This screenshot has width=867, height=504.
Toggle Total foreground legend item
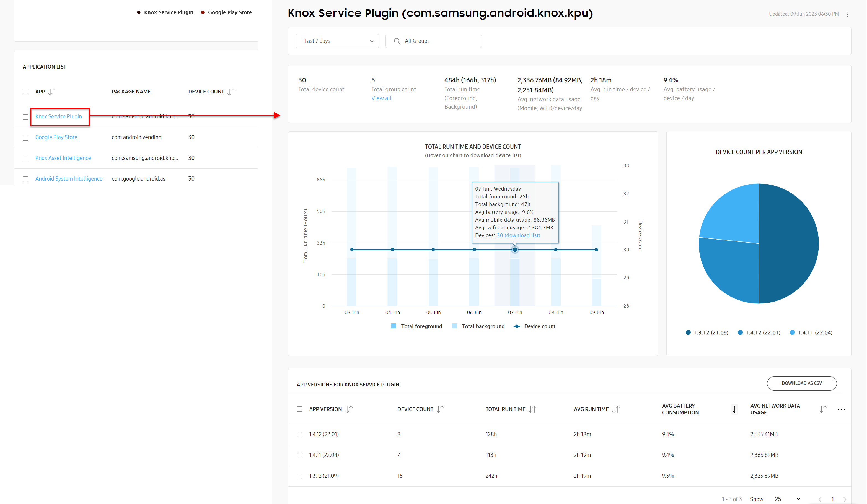(417, 326)
